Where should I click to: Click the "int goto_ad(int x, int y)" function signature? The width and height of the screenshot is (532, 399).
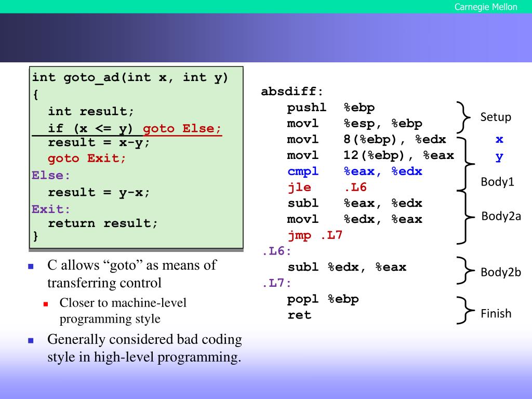pyautogui.click(x=130, y=78)
